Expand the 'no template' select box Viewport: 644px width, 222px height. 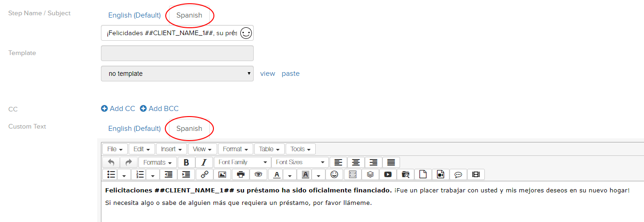coord(177,74)
